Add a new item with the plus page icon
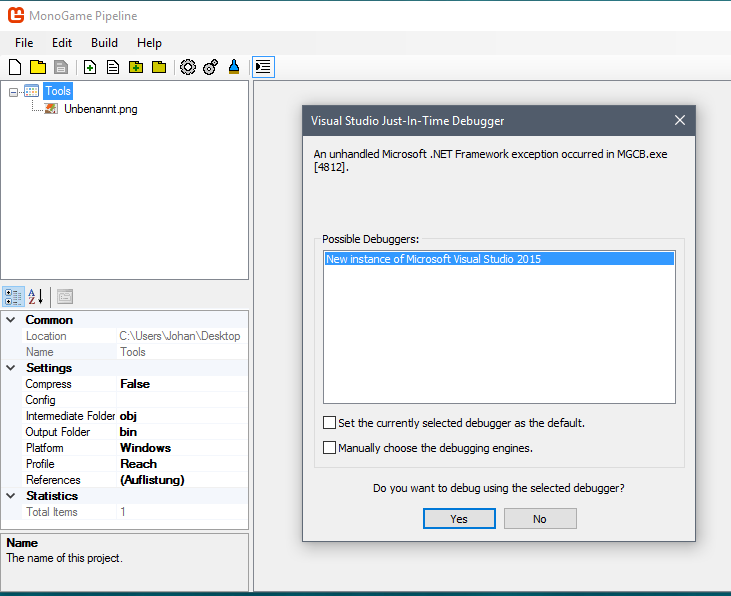 pos(90,67)
